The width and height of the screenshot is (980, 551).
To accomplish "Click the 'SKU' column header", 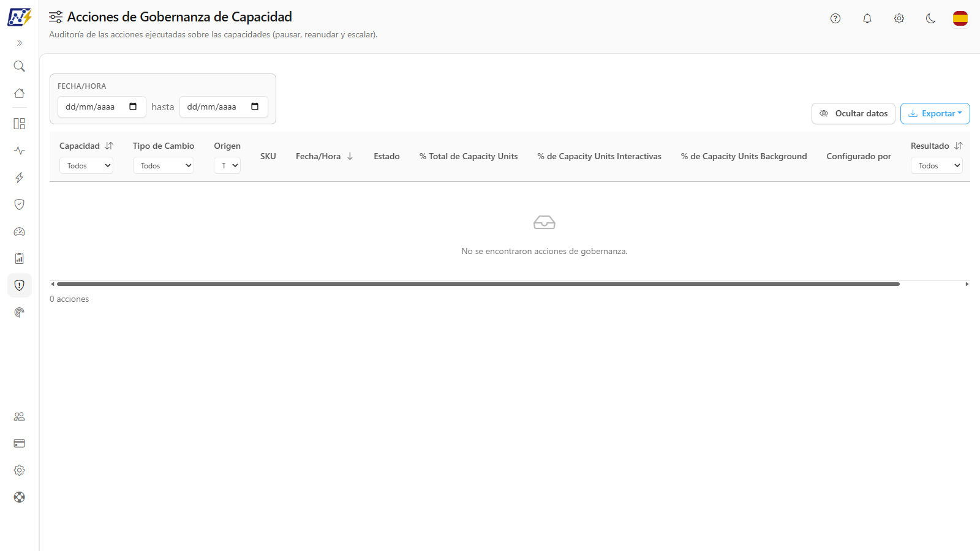I will pos(268,156).
